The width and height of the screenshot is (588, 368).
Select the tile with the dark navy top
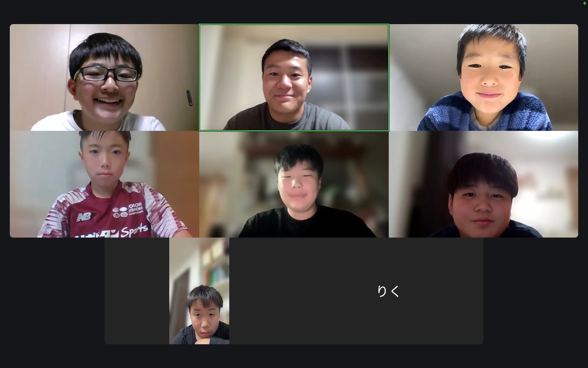[x=484, y=184]
